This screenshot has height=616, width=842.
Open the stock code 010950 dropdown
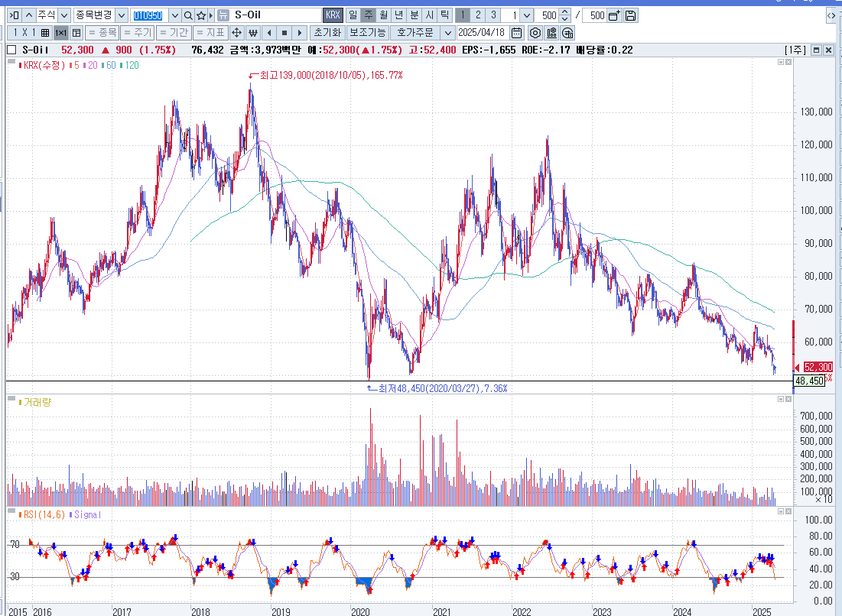click(174, 15)
